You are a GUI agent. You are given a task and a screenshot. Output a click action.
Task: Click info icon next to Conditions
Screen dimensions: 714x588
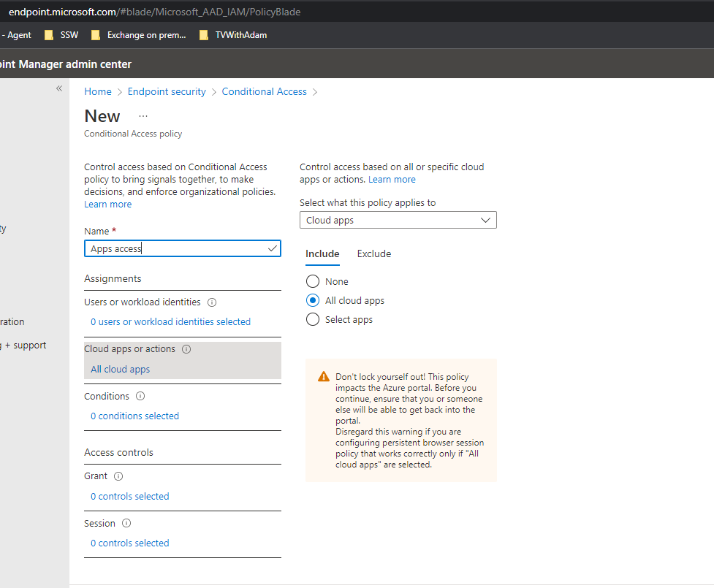coord(140,397)
